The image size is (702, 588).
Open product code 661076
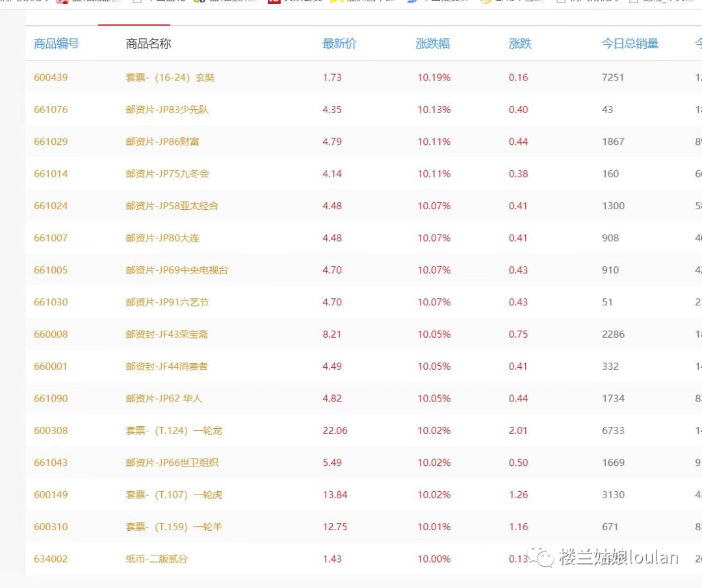click(51, 110)
